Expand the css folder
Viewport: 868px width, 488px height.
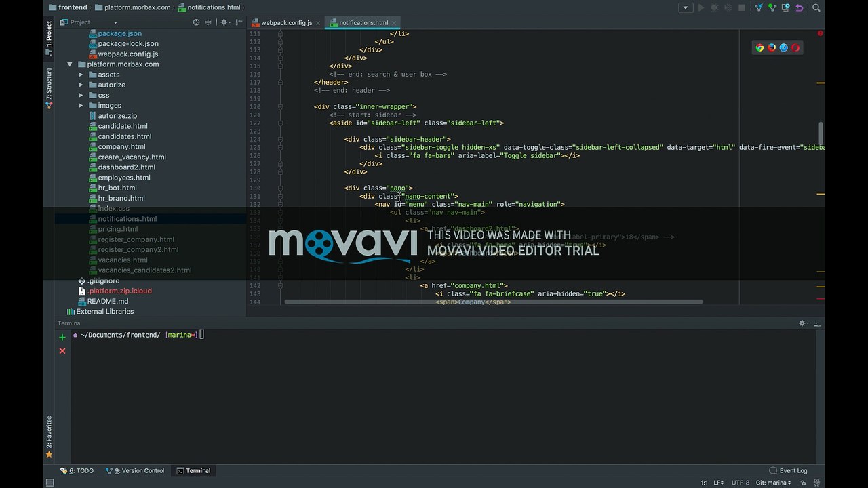pyautogui.click(x=81, y=95)
